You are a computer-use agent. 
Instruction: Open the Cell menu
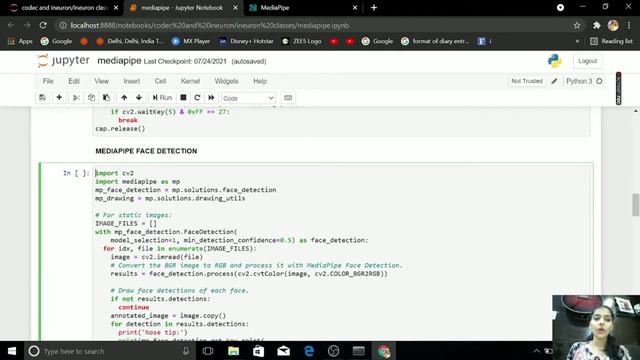[160, 81]
